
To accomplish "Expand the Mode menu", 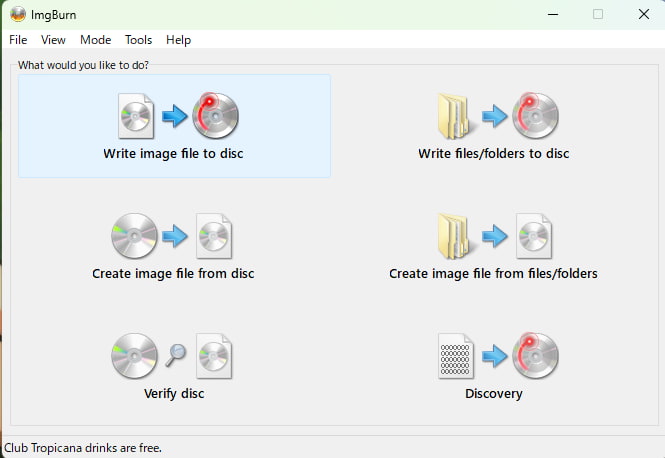I will click(x=96, y=40).
